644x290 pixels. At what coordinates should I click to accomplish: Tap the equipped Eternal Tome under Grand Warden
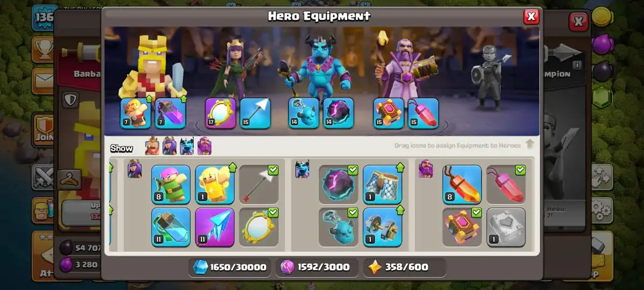(389, 113)
